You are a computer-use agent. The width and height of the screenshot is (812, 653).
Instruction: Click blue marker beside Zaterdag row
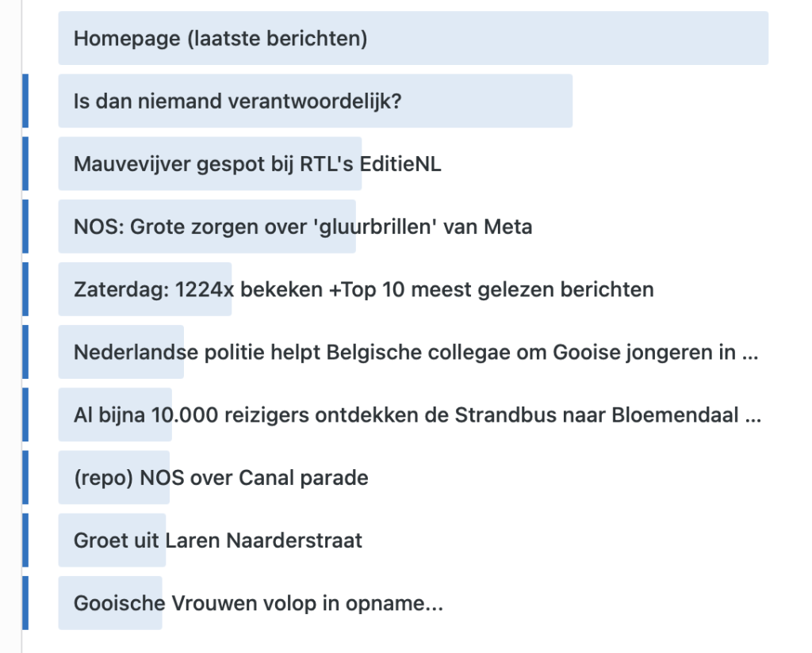point(25,289)
